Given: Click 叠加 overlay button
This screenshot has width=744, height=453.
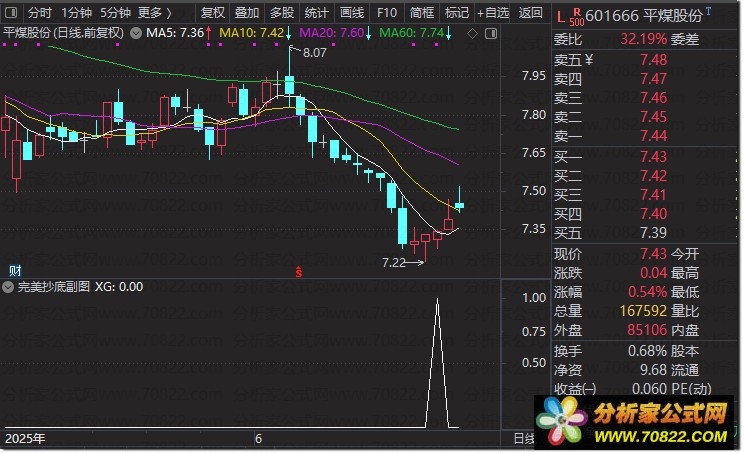Looking at the screenshot, I should 247,13.
